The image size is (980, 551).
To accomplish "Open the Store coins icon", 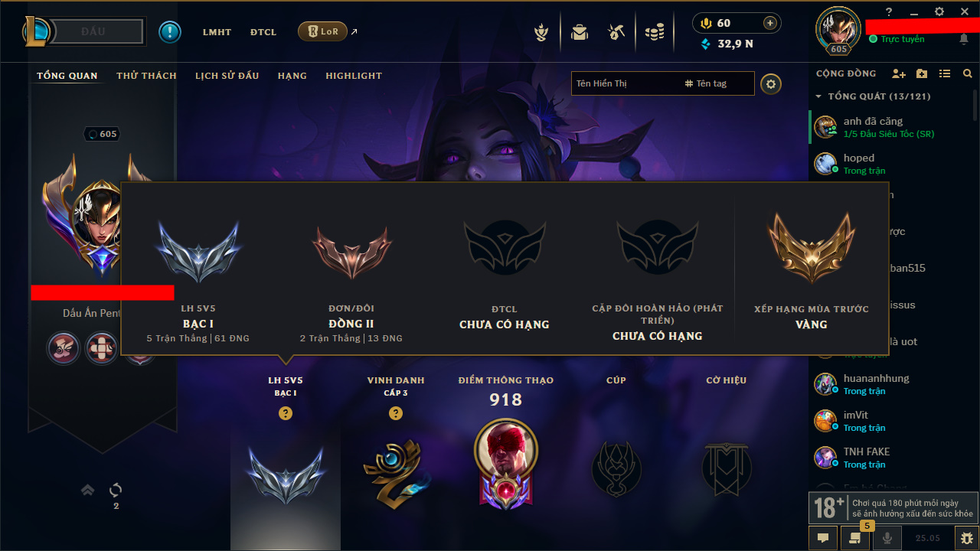I will coord(654,32).
